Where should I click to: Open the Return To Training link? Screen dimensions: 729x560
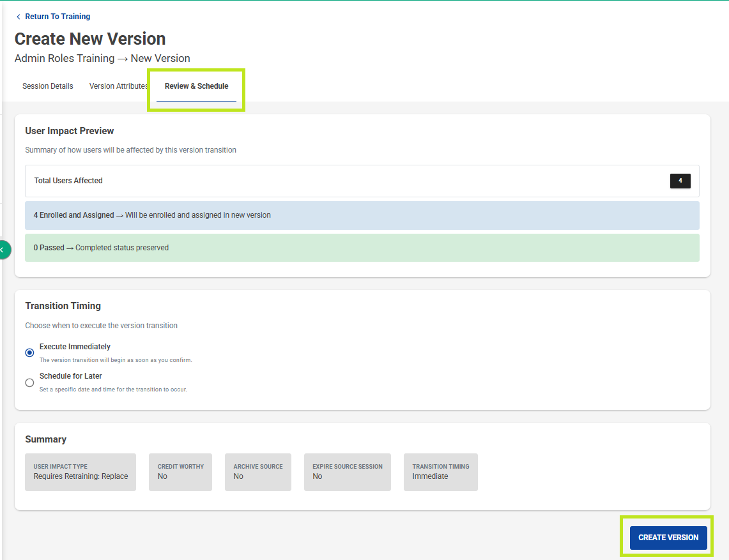[58, 17]
